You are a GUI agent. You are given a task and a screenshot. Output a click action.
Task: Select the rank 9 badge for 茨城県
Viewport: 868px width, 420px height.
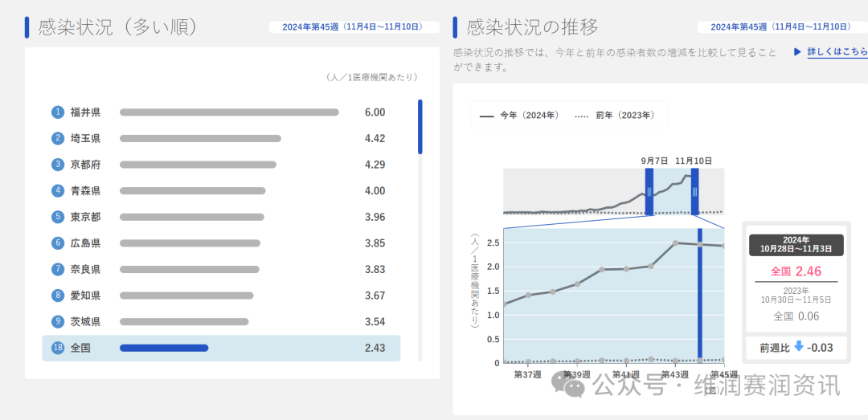[58, 321]
